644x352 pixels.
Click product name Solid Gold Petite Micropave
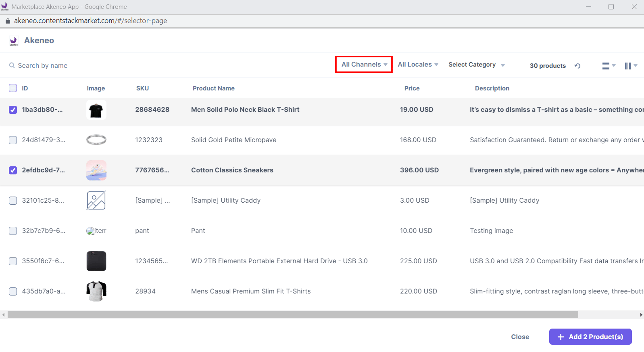click(x=233, y=140)
